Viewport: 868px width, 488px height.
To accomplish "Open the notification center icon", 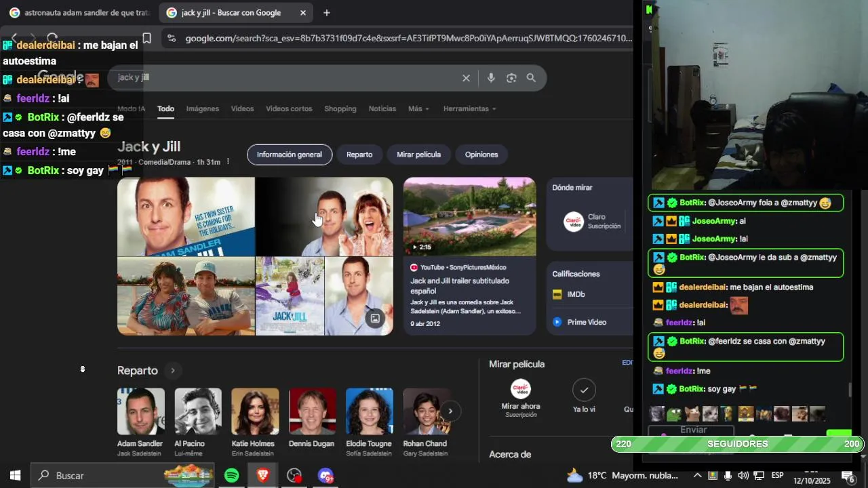I will click(848, 476).
